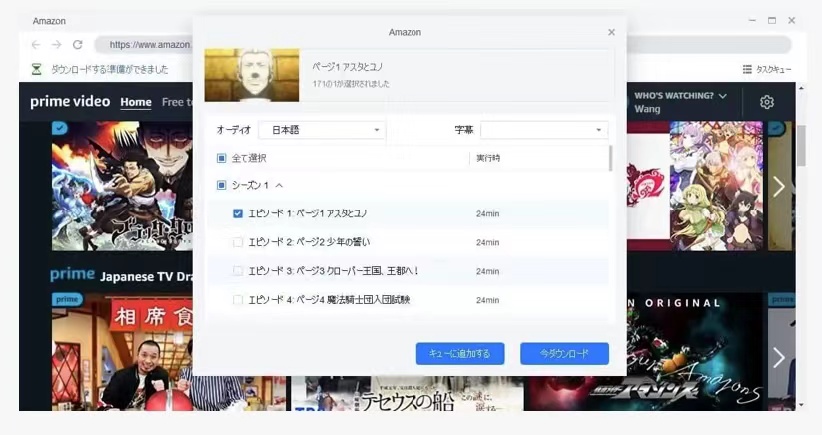
Task: Toggle the シーズン 1 checkbox
Action: click(x=221, y=186)
